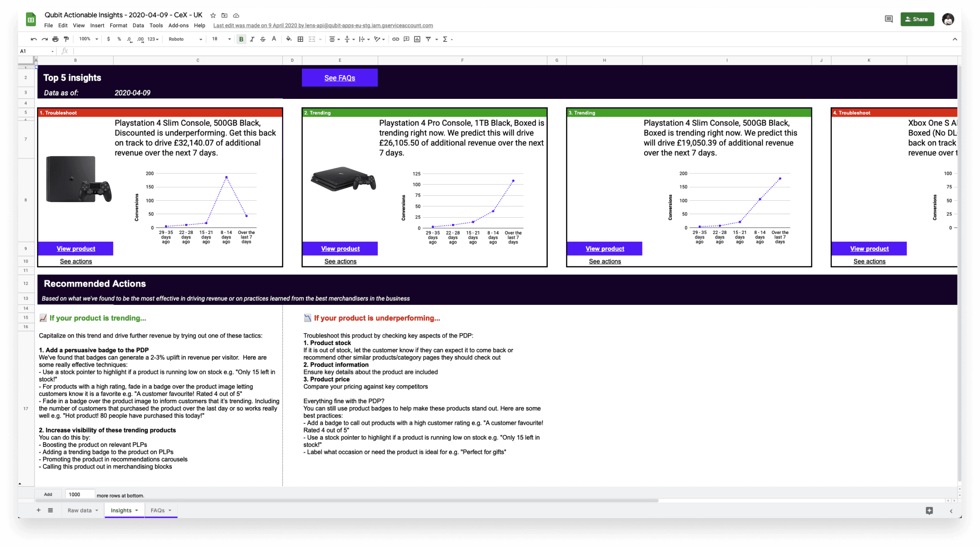Toggle italic formatting
This screenshot has height=547, width=980.
coord(252,39)
